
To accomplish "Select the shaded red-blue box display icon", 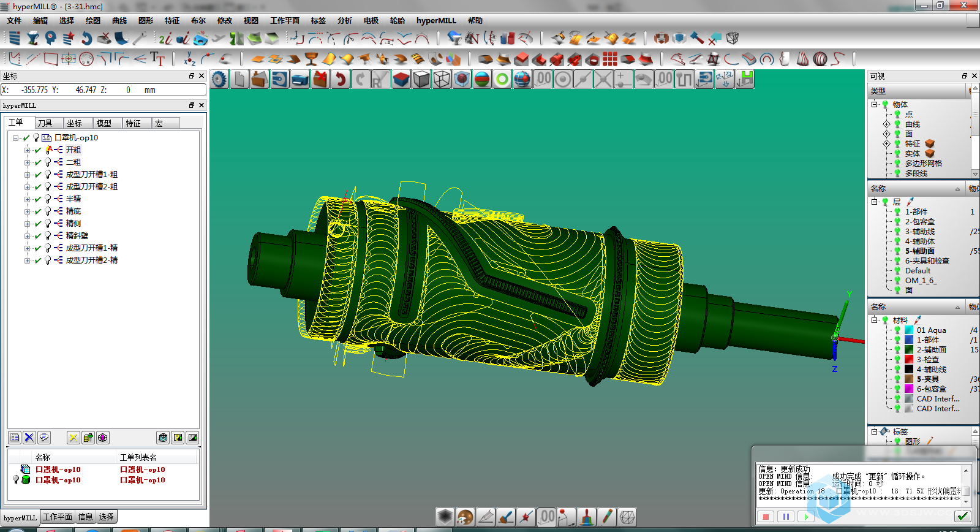I will [401, 79].
